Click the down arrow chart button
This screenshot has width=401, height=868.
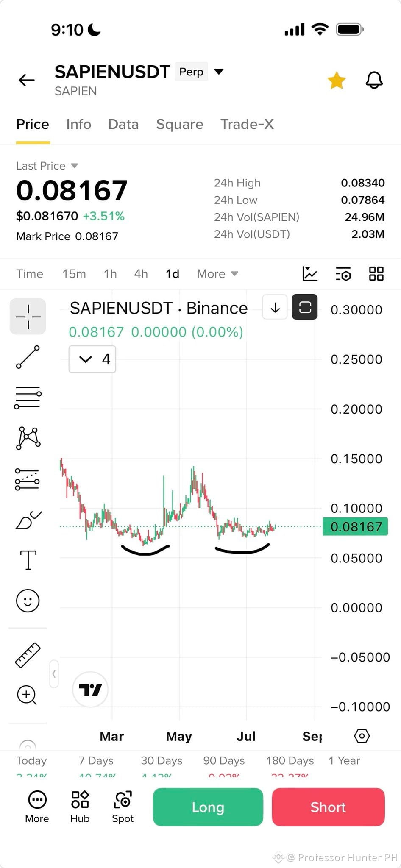tap(275, 307)
